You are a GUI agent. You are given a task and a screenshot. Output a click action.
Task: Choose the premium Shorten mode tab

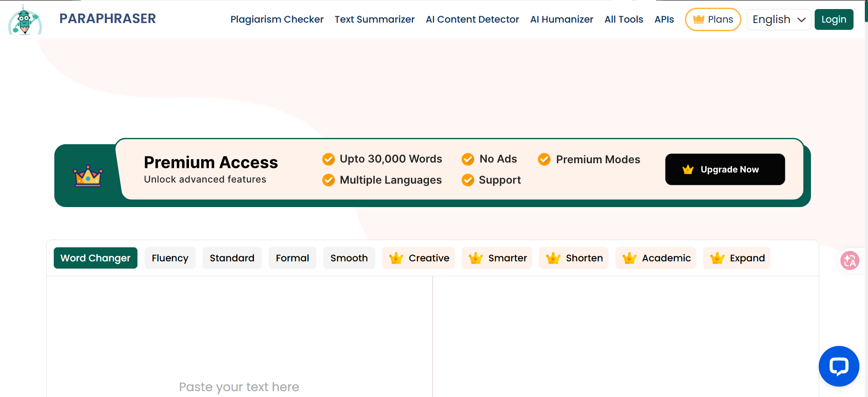tap(574, 258)
